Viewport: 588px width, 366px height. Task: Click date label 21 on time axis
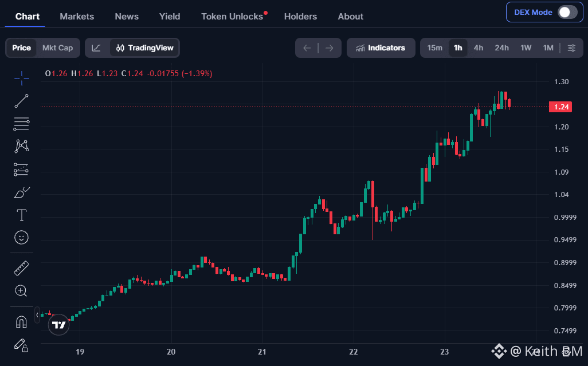coord(262,352)
